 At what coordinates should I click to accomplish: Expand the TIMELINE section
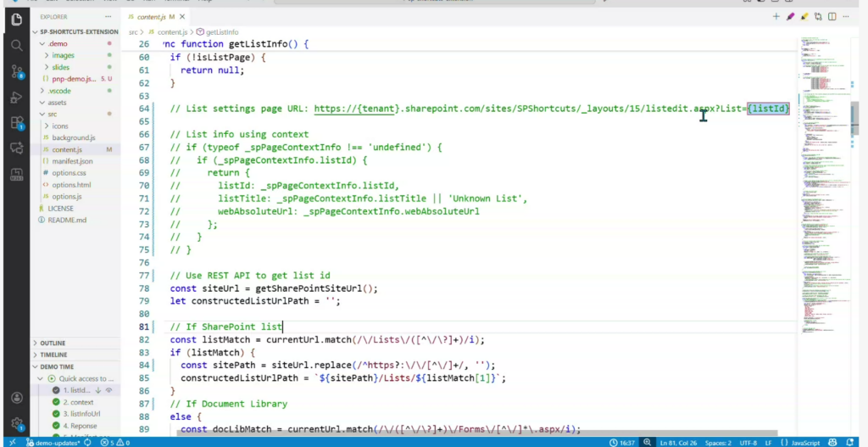[x=53, y=355]
